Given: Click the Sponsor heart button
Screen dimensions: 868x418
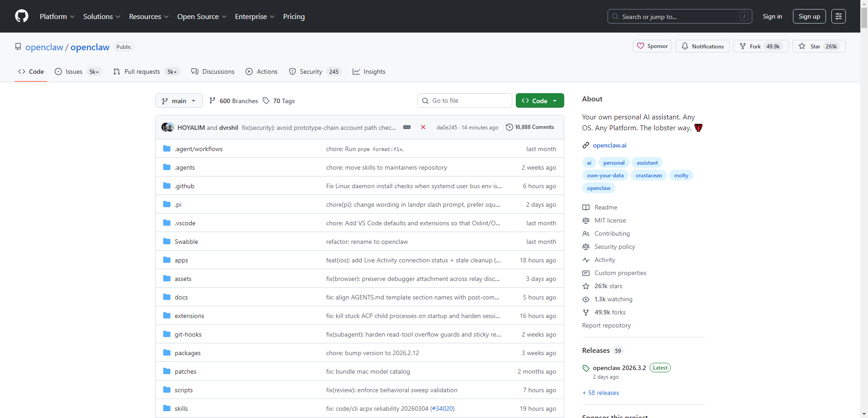Looking at the screenshot, I should 652,46.
